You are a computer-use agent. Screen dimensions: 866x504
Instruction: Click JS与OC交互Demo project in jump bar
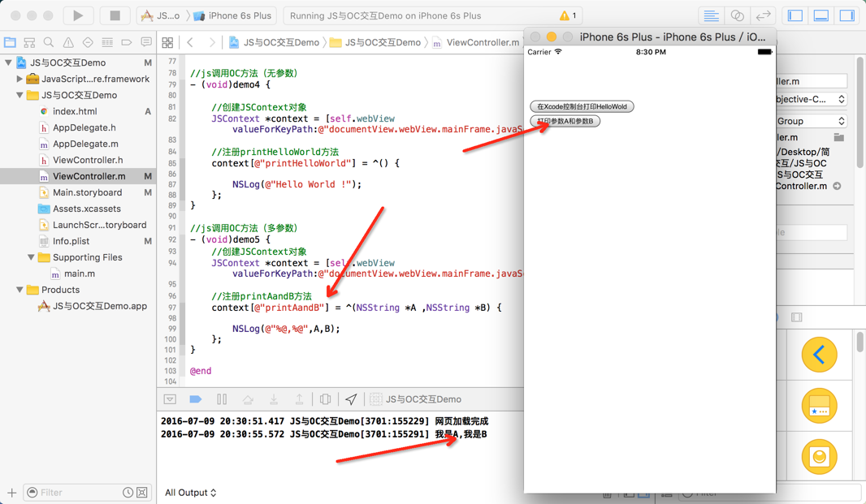(275, 42)
